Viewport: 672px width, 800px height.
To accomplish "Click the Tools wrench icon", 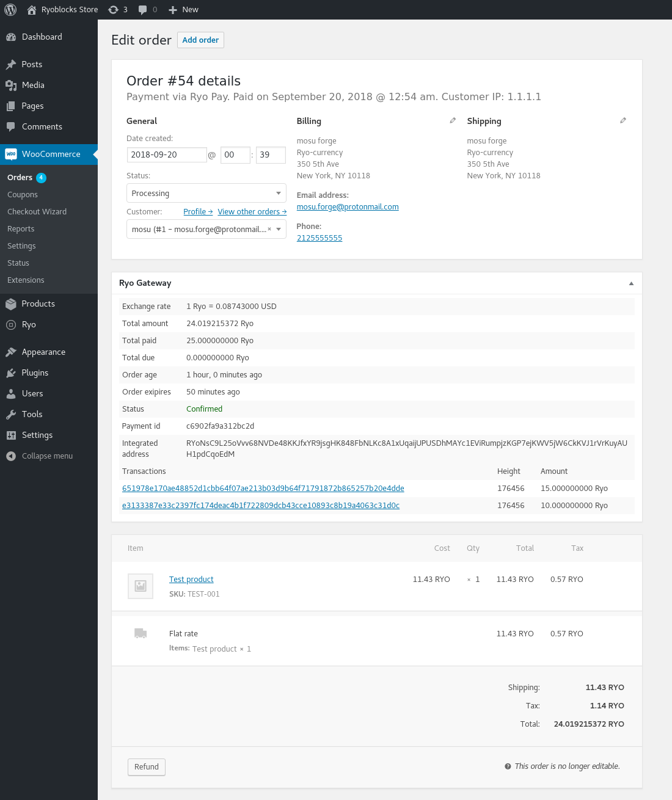I will tap(11, 414).
